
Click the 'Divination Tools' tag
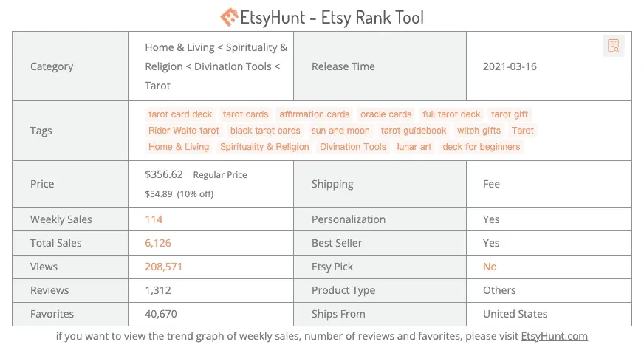[x=353, y=147]
